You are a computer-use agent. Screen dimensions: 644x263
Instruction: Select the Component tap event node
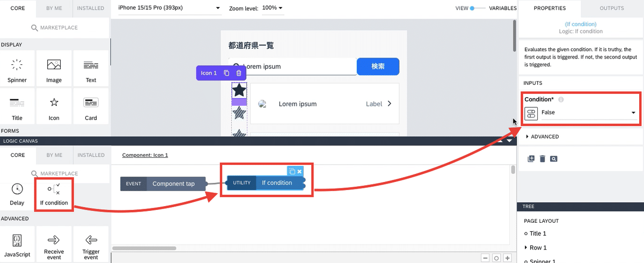click(163, 184)
